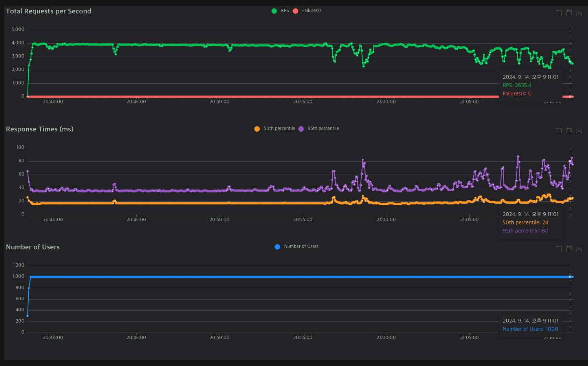Screen dimensions: 588x366
Task: Activate area zoom on Total Requests chart
Action: click(x=559, y=13)
